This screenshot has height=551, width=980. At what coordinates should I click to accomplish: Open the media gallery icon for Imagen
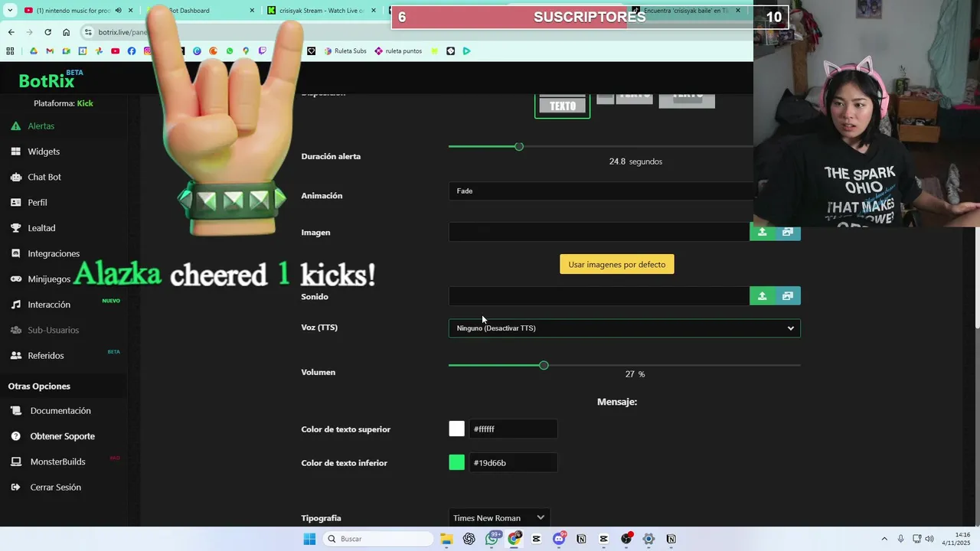[x=788, y=232]
